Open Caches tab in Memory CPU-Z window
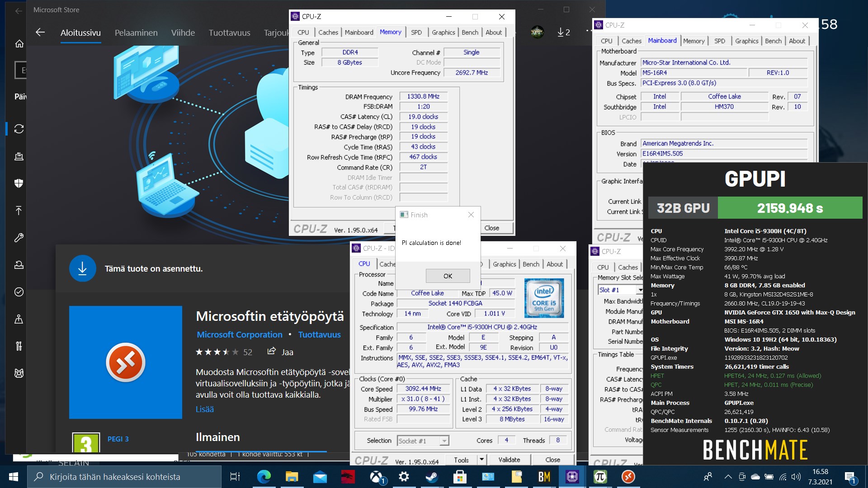The height and width of the screenshot is (488, 868). click(x=328, y=32)
